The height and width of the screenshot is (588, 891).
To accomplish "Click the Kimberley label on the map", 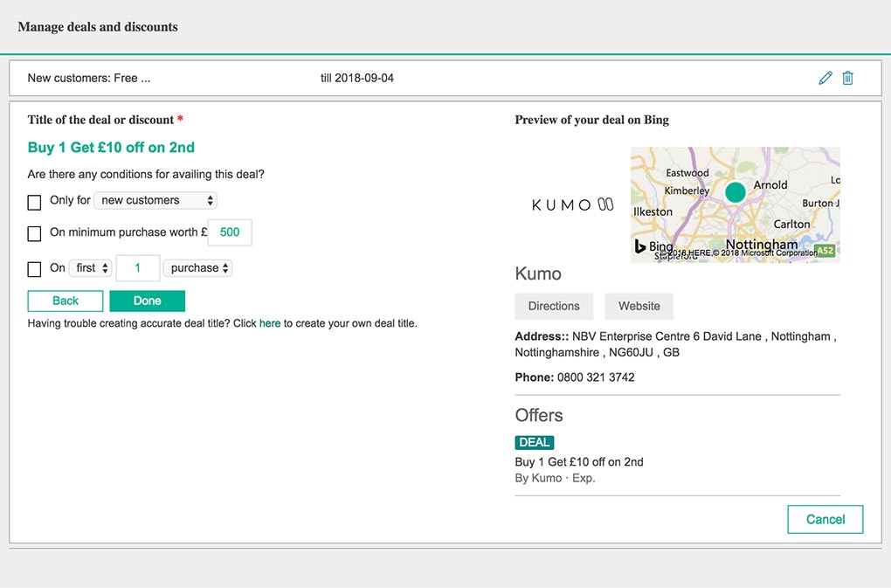I will pyautogui.click(x=687, y=190).
